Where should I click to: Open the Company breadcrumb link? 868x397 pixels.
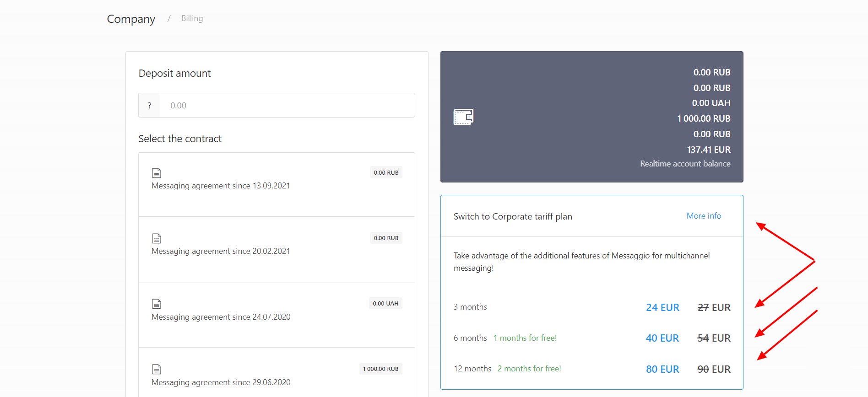(131, 19)
